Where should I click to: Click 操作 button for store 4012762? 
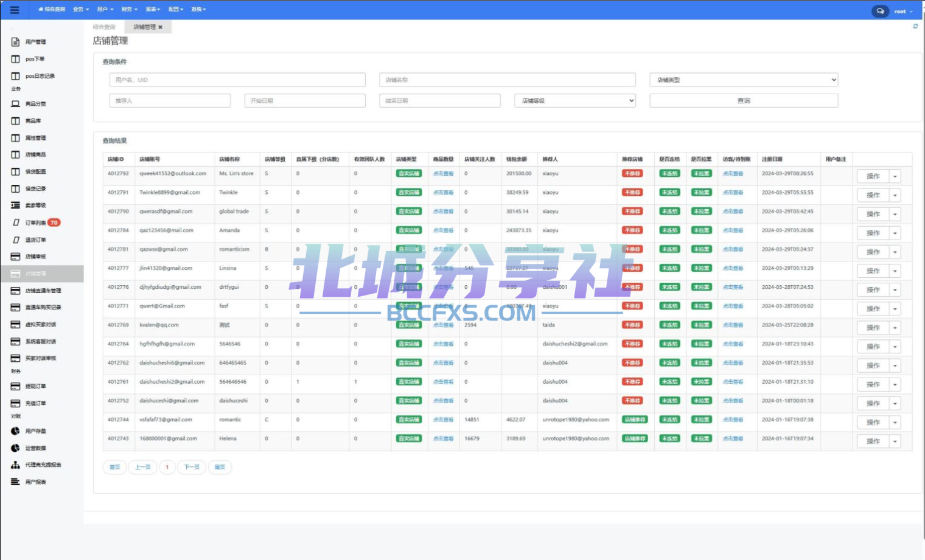(x=873, y=365)
